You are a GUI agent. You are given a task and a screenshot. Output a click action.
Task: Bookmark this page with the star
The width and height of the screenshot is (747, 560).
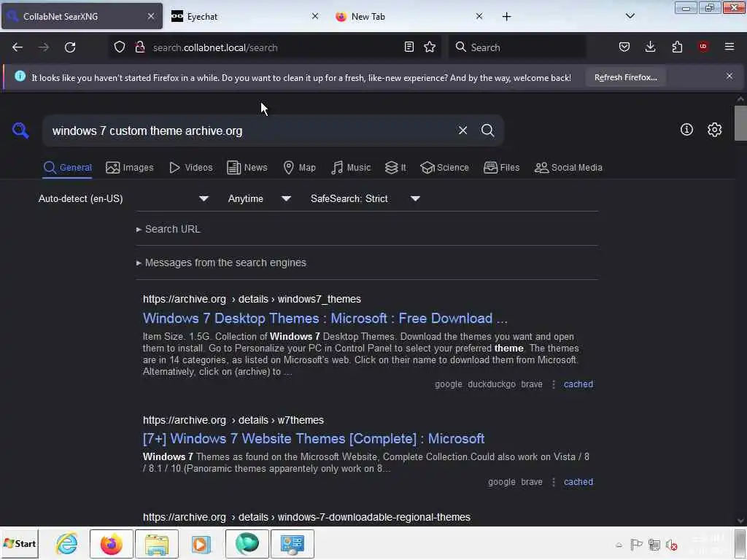[x=430, y=47]
